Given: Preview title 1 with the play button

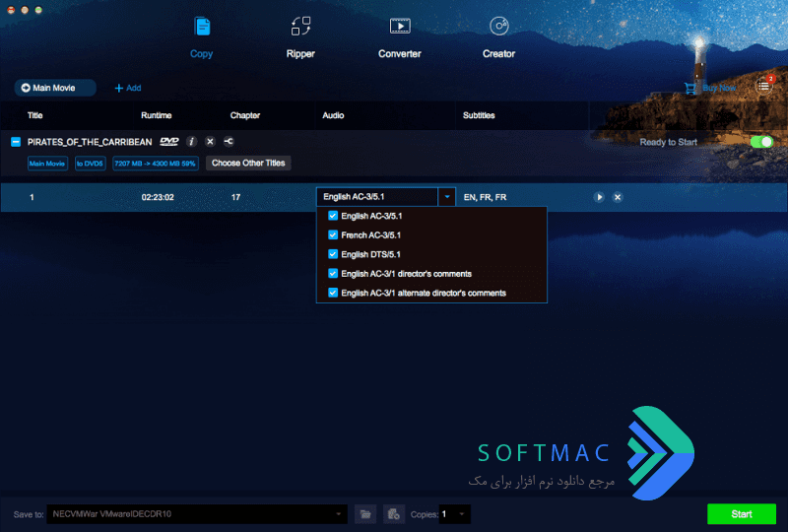Looking at the screenshot, I should 599,197.
